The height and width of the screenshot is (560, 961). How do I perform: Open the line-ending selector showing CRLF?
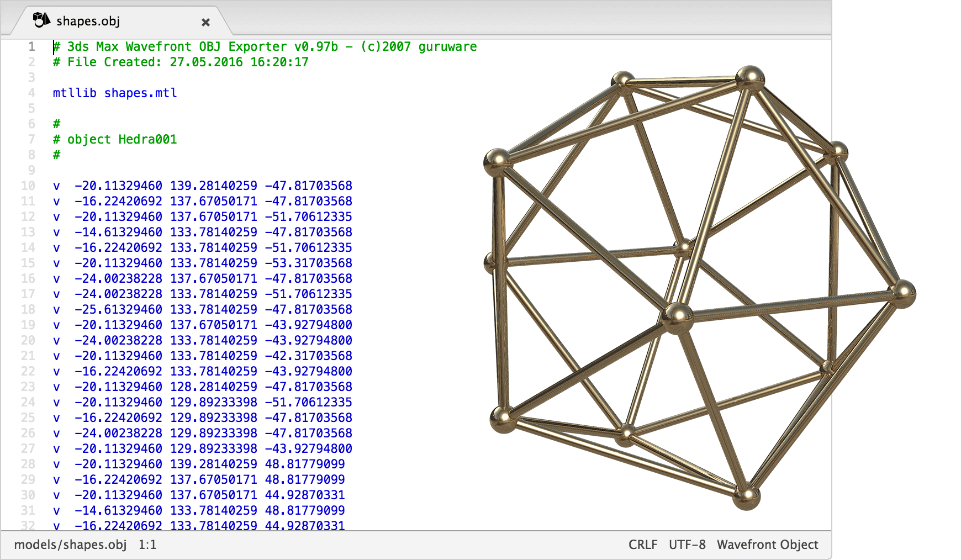(x=642, y=544)
